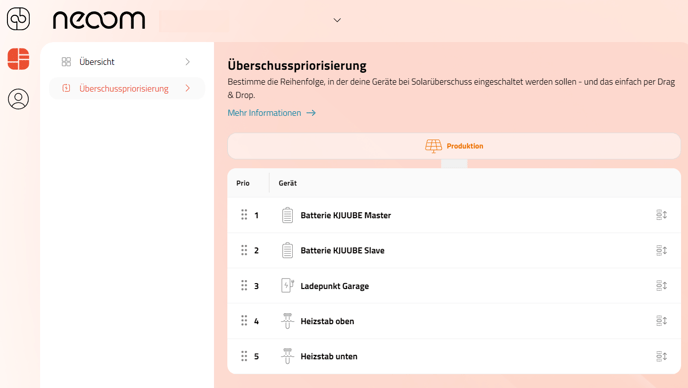
Task: Select the Übersicht menu item
Action: click(x=127, y=62)
